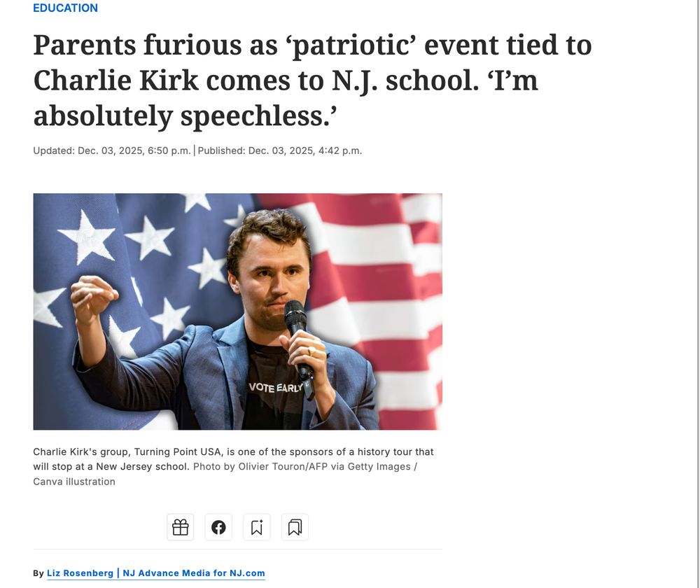
Task: Click the Updated Dec. 03 timestamp
Action: click(x=111, y=150)
